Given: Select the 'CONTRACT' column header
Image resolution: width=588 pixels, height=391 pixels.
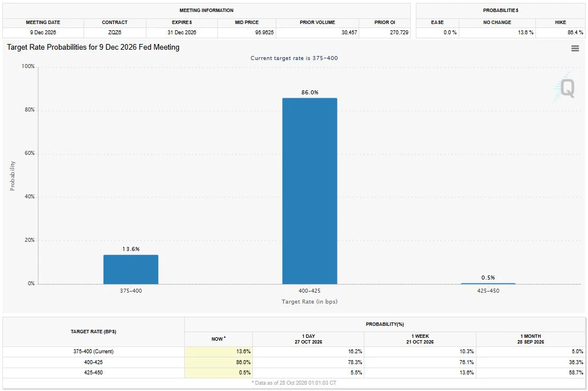Looking at the screenshot, I should coord(115,22).
